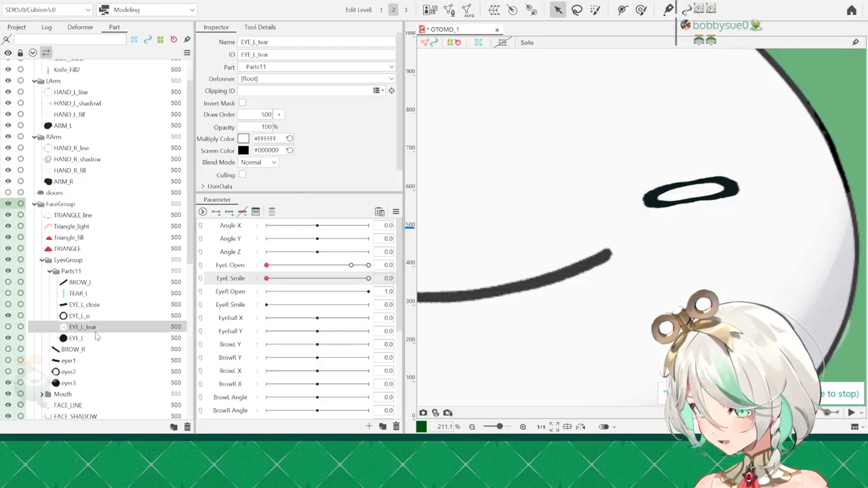This screenshot has width=868, height=488.
Task: Set Edit Level to 3
Action: click(406, 9)
